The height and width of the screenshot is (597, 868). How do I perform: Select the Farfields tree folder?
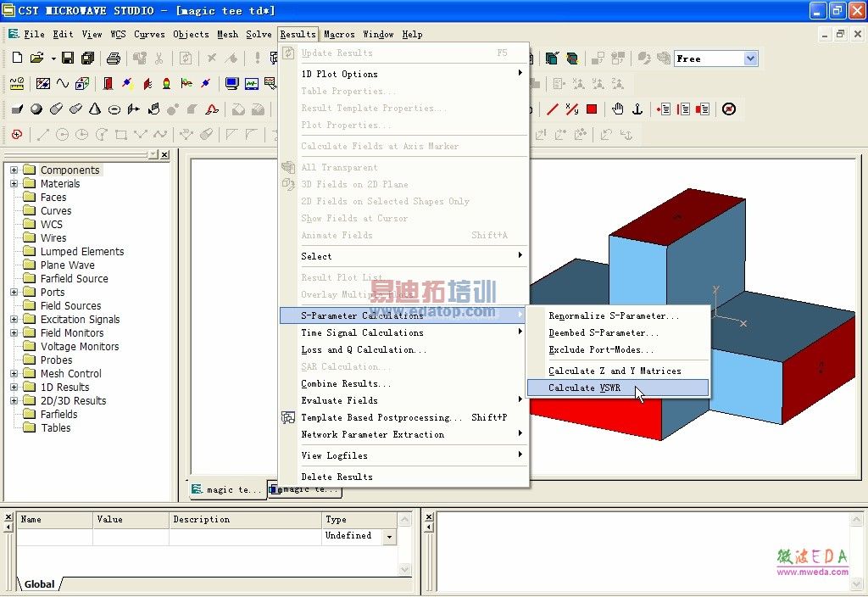58,414
